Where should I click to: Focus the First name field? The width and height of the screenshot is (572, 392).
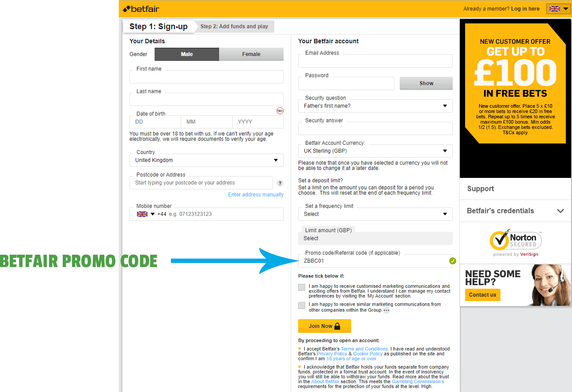coord(206,77)
